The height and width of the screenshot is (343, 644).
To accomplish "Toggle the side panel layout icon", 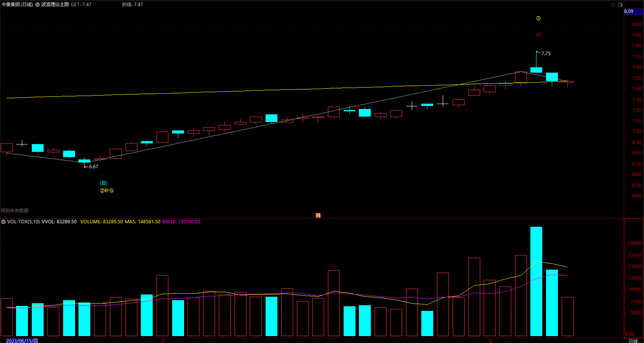I will point(620,5).
